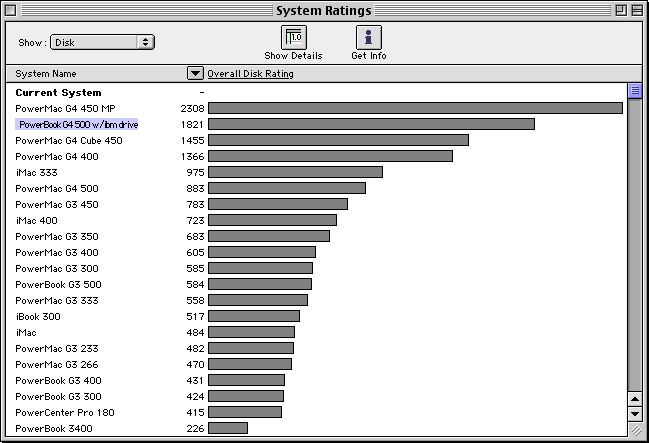Click the windowshade collapse box in title bar
The height and width of the screenshot is (443, 649).
[x=637, y=10]
